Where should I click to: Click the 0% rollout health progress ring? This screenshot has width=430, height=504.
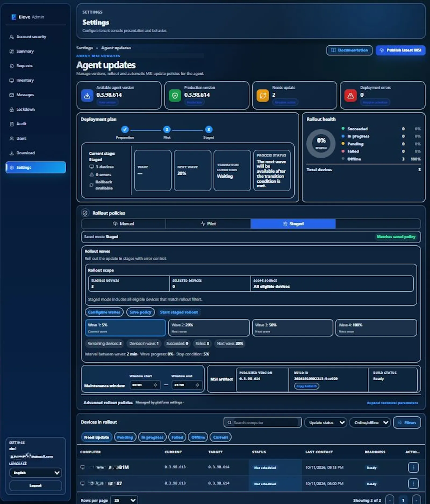coord(321,144)
